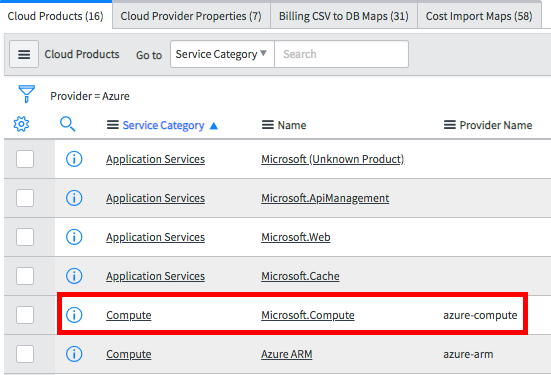This screenshot has width=551, height=375.
Task: Open the Go to Service Category dropdown
Action: (222, 54)
